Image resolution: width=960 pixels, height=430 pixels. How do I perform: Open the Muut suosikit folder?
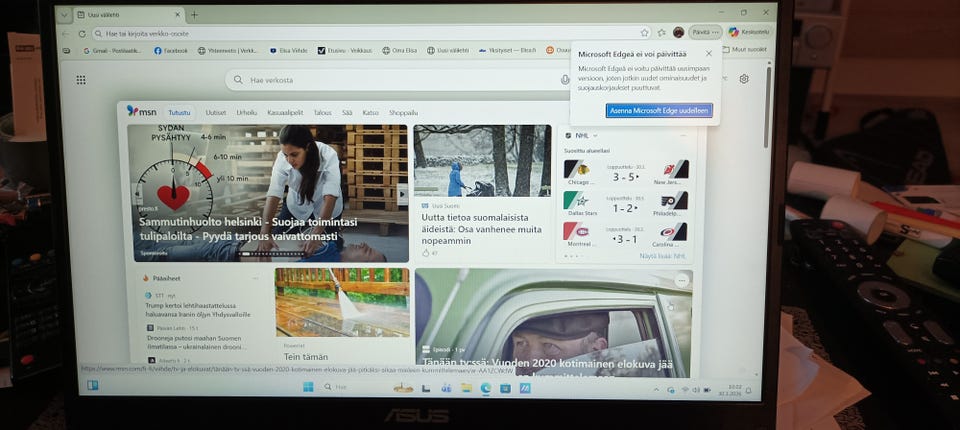pyautogui.click(x=744, y=49)
